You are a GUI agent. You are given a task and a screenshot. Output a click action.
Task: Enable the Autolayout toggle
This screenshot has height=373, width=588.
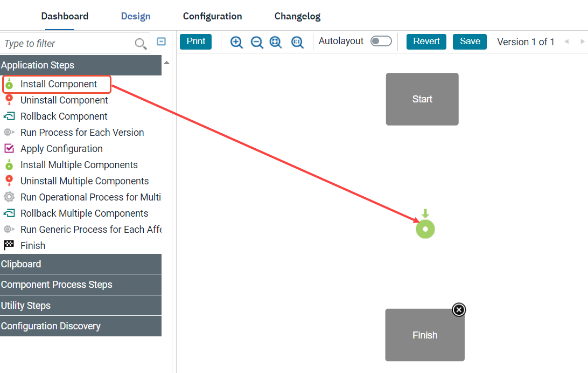[381, 40]
